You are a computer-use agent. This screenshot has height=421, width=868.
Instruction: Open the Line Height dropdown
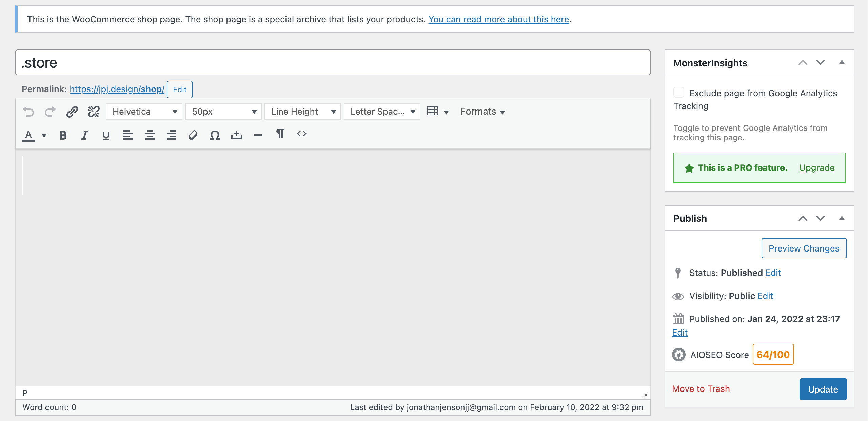[303, 112]
